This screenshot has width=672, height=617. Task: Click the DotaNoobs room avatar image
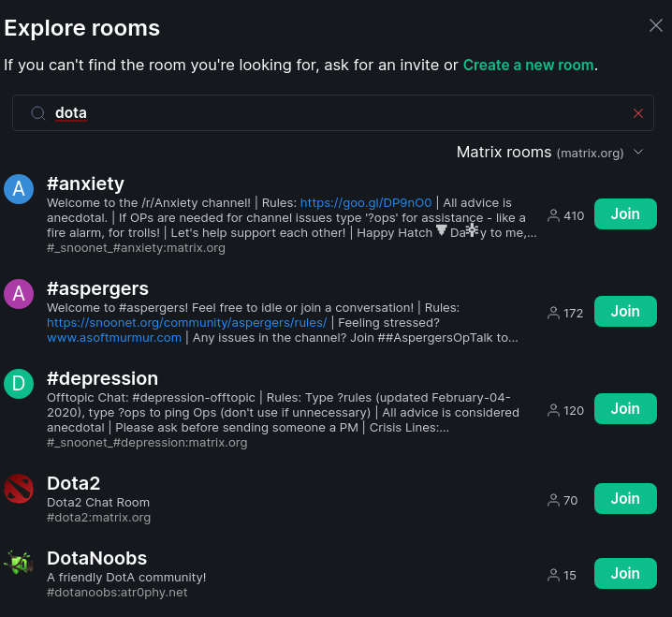[19, 563]
